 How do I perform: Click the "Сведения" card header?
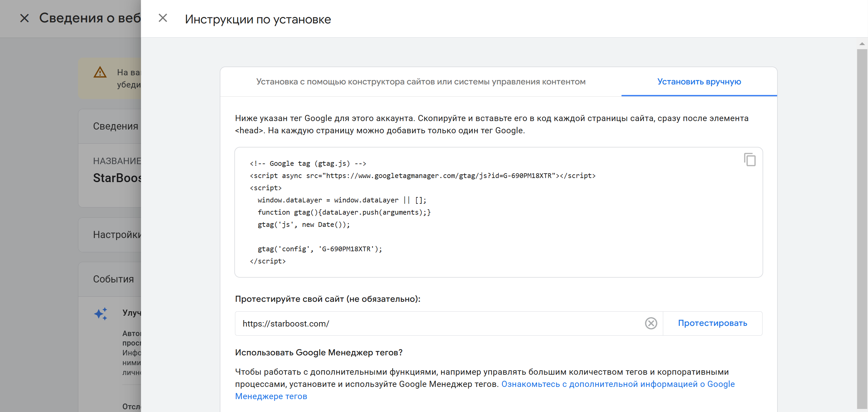click(x=116, y=126)
